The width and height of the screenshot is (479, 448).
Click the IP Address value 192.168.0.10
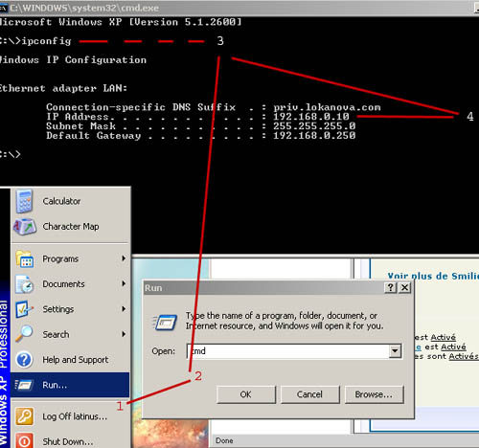point(311,117)
